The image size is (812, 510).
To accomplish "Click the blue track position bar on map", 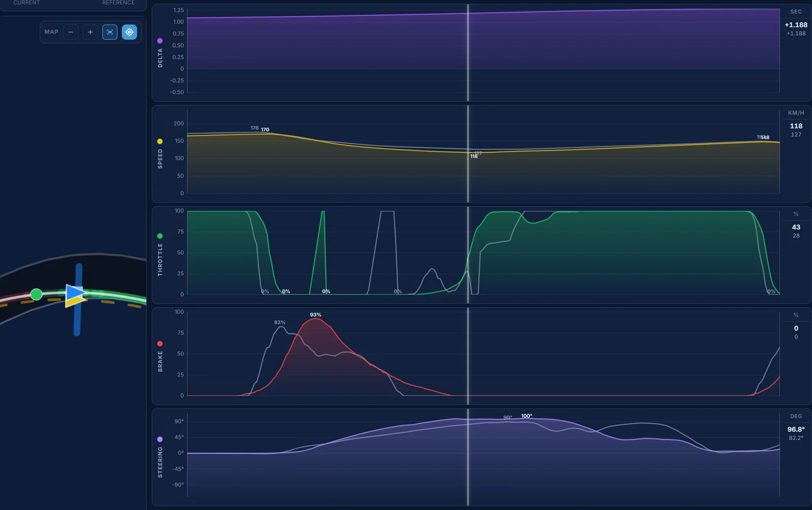I will tap(78, 299).
